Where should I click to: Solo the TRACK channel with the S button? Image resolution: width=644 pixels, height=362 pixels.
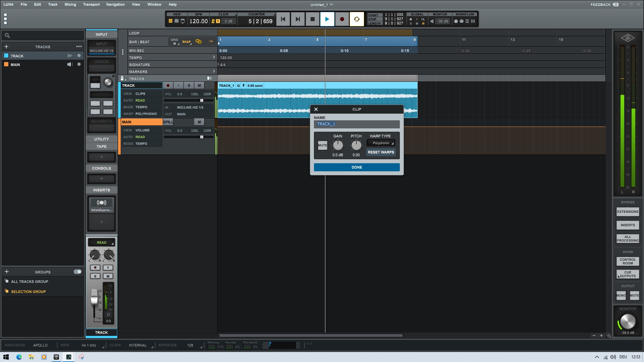[189, 85]
